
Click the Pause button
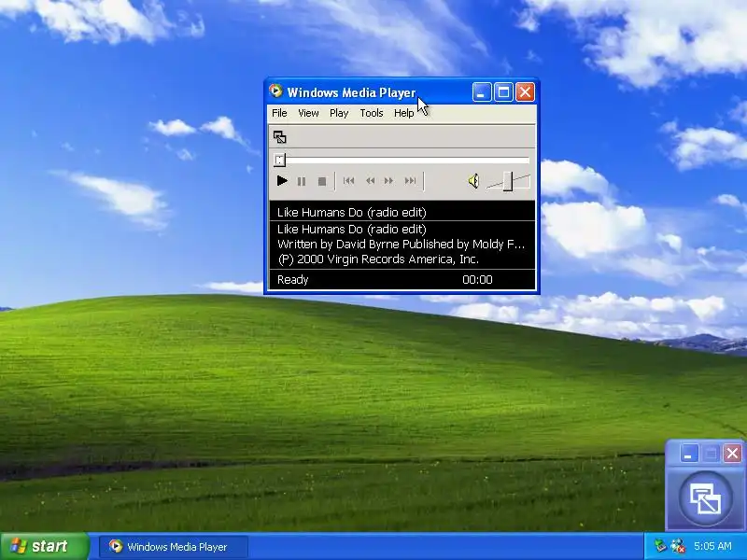(302, 181)
